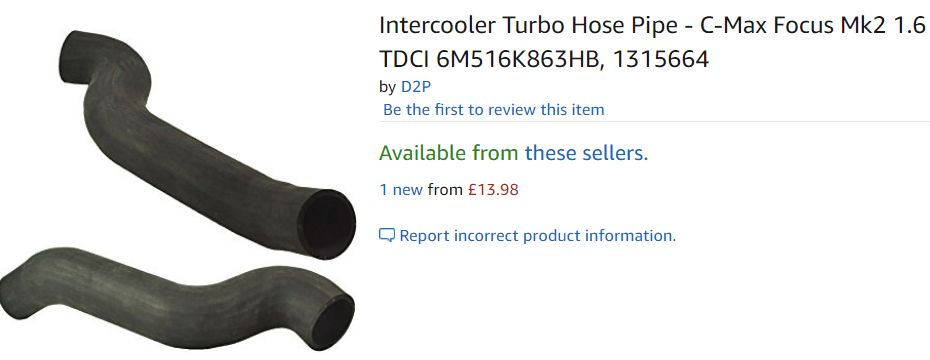Screen dimensions: 930x360
Task: Click the word 'by' before D2P
Action: click(x=387, y=87)
